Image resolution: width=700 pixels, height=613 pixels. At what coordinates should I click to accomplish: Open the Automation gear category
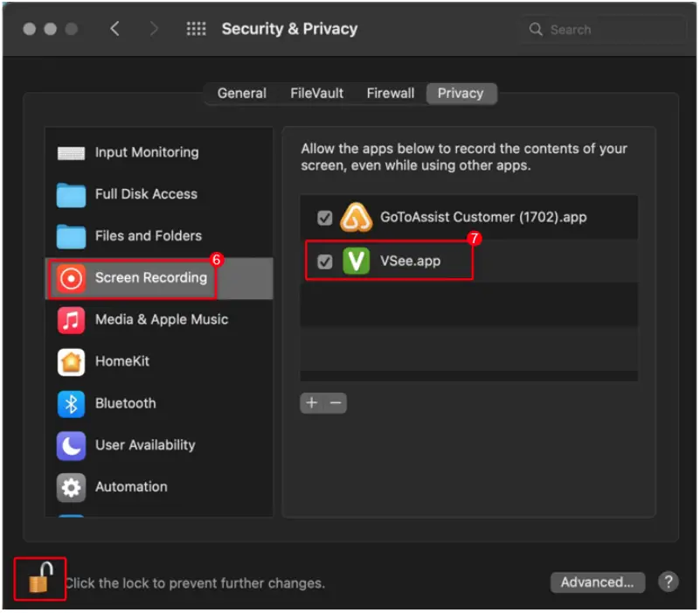point(131,487)
